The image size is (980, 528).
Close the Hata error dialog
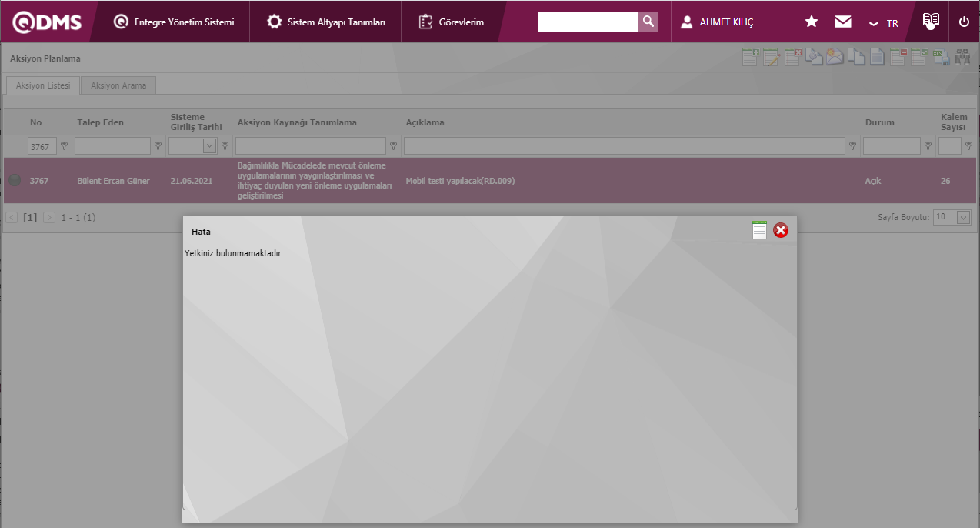(781, 230)
